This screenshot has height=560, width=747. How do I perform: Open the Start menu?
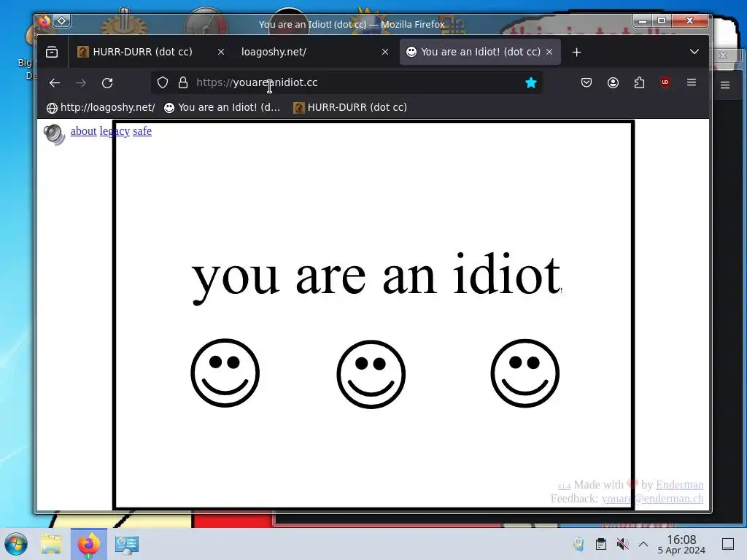pos(16,544)
